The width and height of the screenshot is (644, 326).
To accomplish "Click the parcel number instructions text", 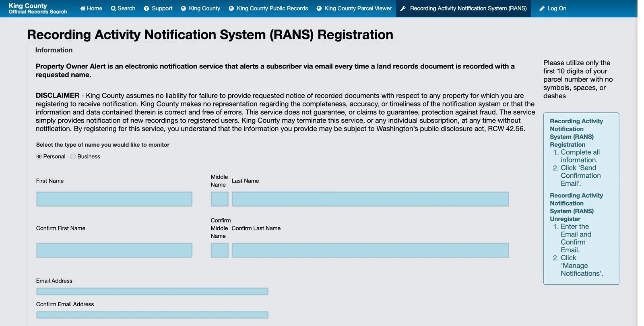I will pos(578,79).
